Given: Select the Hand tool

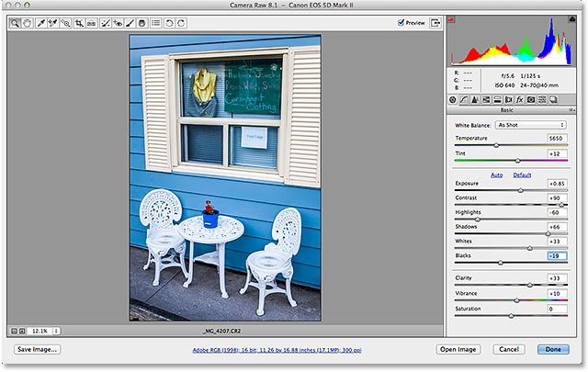Looking at the screenshot, I should pyautogui.click(x=28, y=22).
